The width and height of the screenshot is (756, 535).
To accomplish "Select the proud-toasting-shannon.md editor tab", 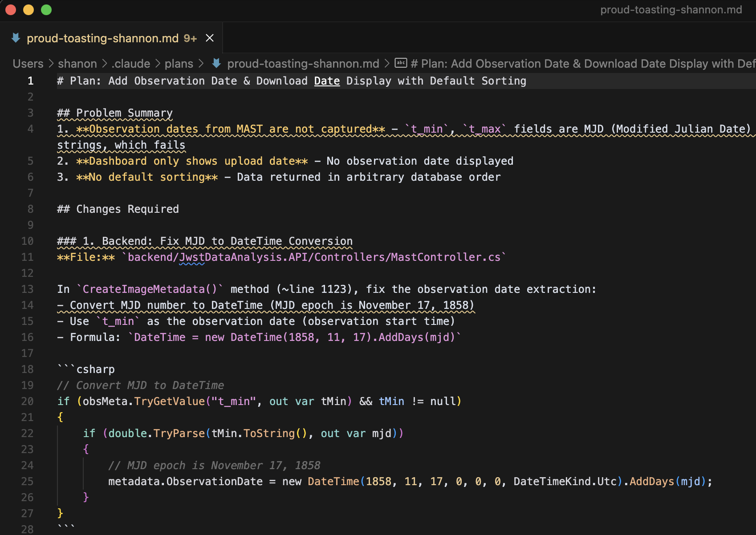I will (111, 38).
